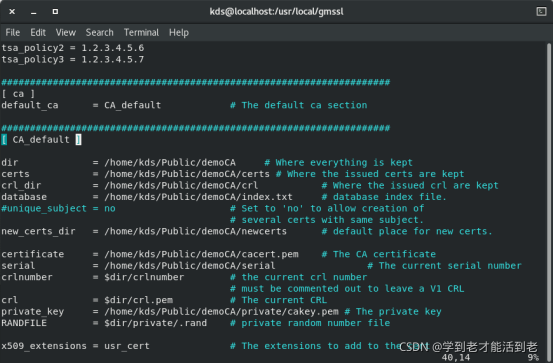Click the [ CA_default ] section header

41,140
